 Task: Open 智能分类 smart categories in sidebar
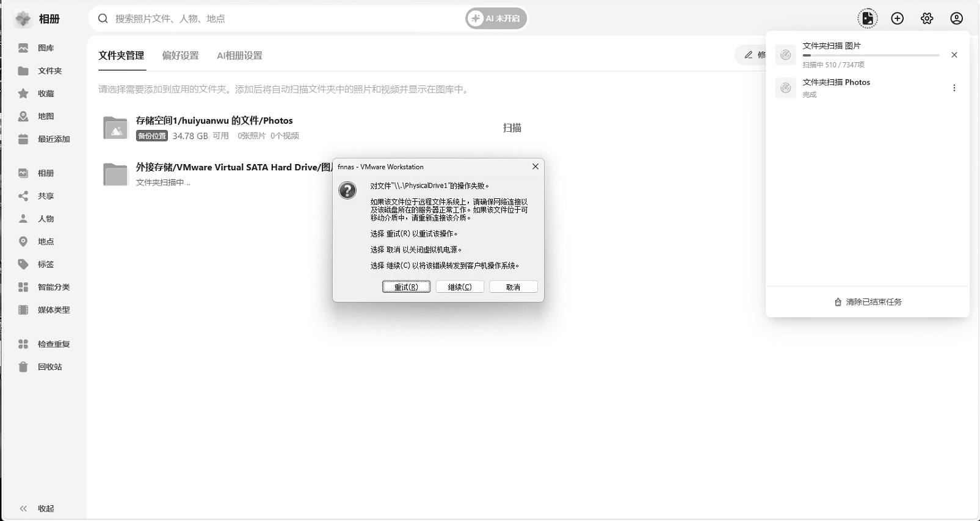click(53, 287)
